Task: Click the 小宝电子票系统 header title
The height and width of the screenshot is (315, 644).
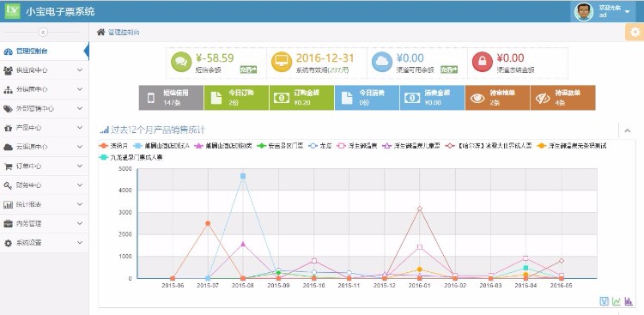Action: click(x=60, y=11)
